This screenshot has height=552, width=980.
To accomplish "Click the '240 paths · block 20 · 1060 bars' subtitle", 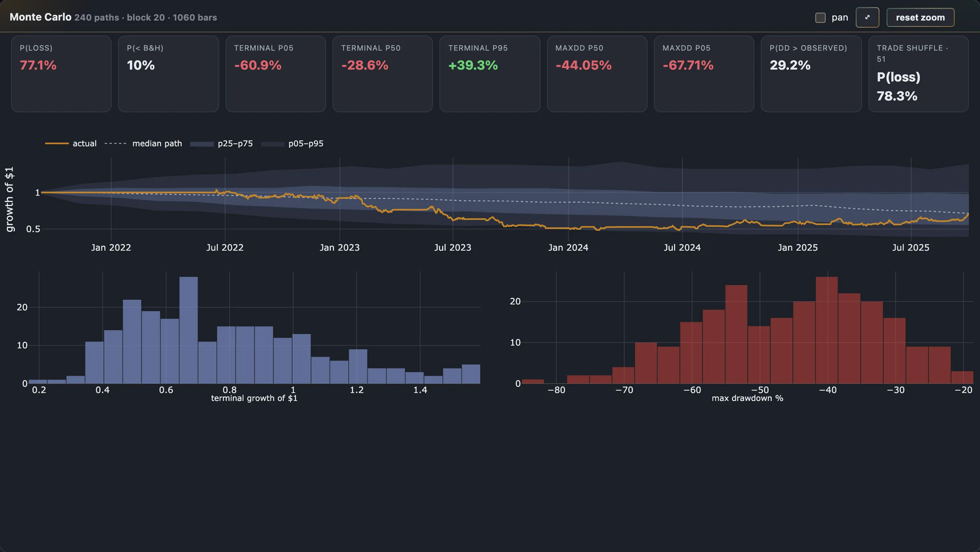I will tap(146, 18).
